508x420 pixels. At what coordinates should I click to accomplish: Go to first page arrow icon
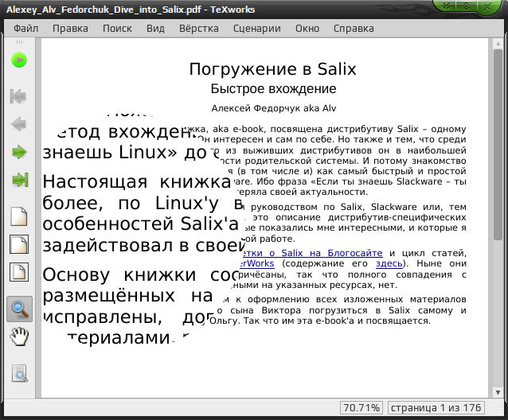pyautogui.click(x=18, y=96)
